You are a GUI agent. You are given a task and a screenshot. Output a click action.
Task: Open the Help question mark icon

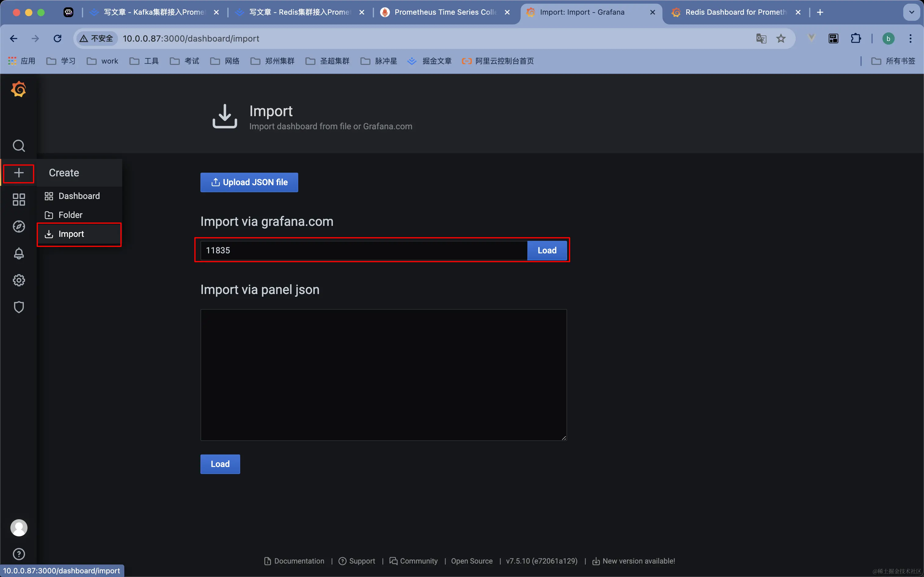tap(19, 554)
